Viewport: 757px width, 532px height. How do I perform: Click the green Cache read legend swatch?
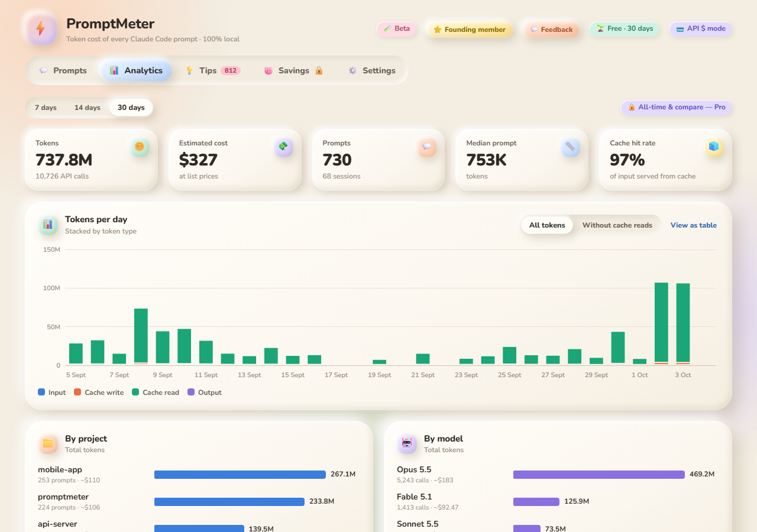[x=135, y=392]
